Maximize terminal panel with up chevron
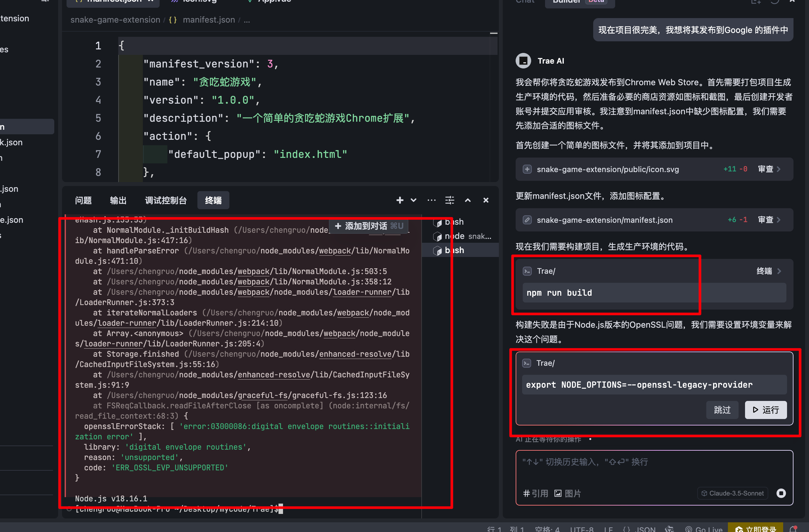This screenshot has width=809, height=532. point(468,200)
